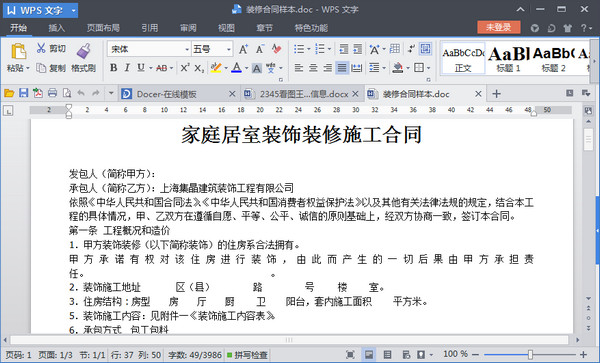Save the document with floppy disk icon
Viewport: 600px width, 363px height.
coord(24,93)
